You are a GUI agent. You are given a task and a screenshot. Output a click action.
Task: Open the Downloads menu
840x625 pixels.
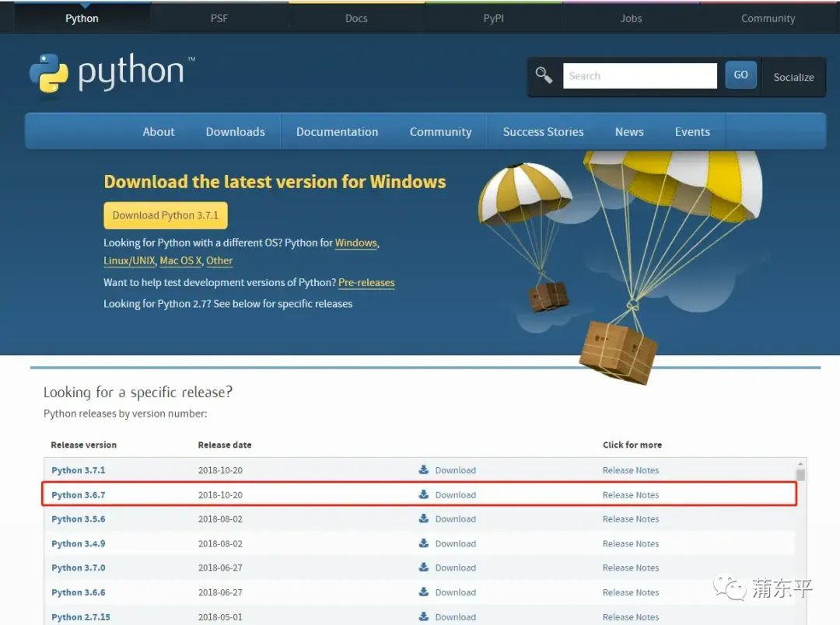click(x=235, y=131)
